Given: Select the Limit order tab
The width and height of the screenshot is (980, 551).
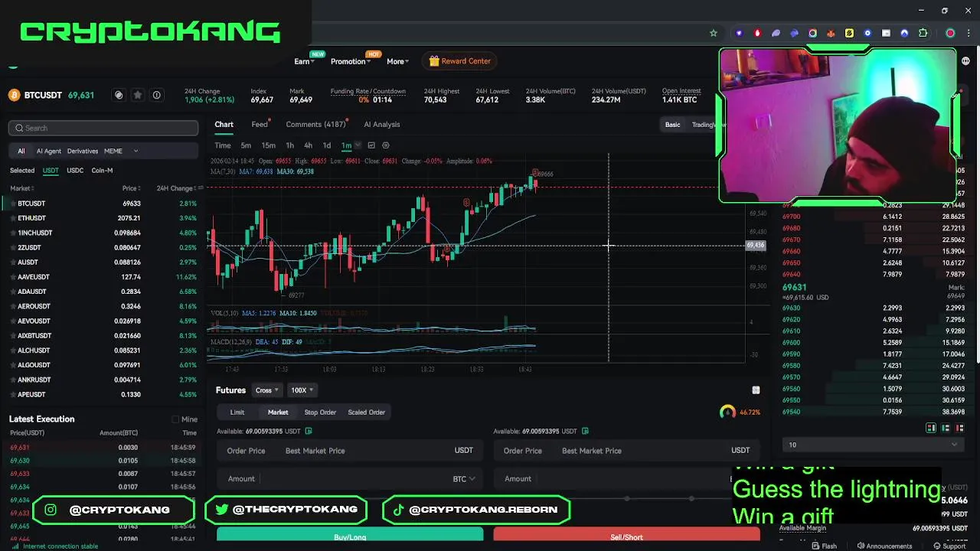Looking at the screenshot, I should tap(237, 412).
